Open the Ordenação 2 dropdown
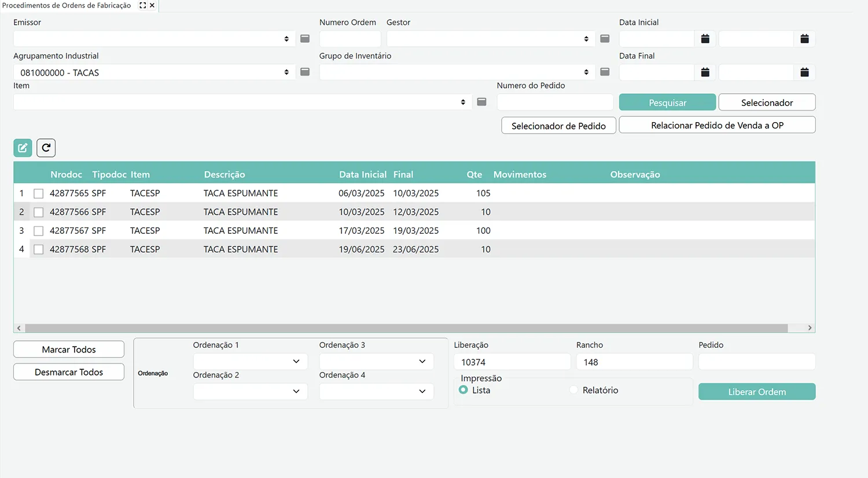The image size is (868, 478). (250, 391)
